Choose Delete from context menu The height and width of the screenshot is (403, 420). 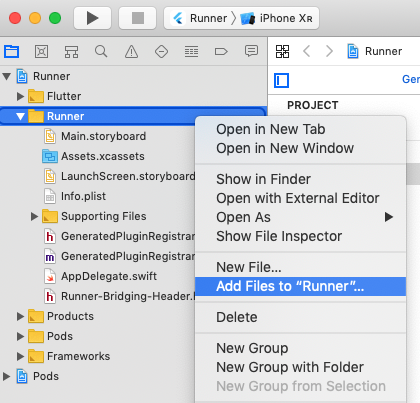[300, 317]
